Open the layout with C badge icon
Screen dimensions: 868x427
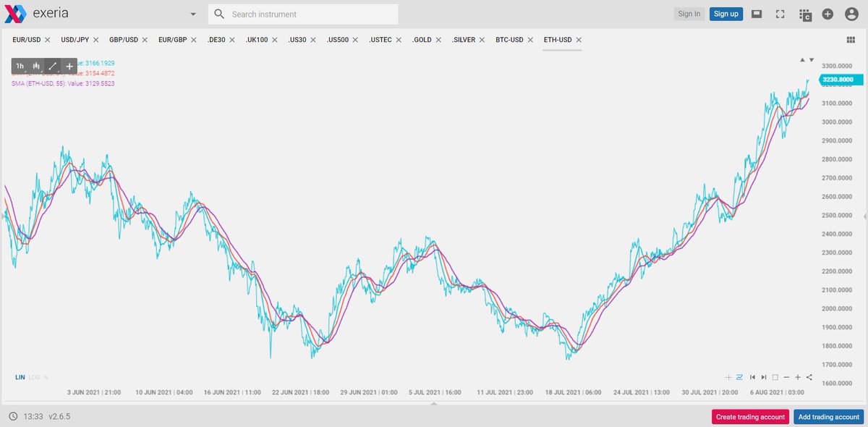coord(804,14)
